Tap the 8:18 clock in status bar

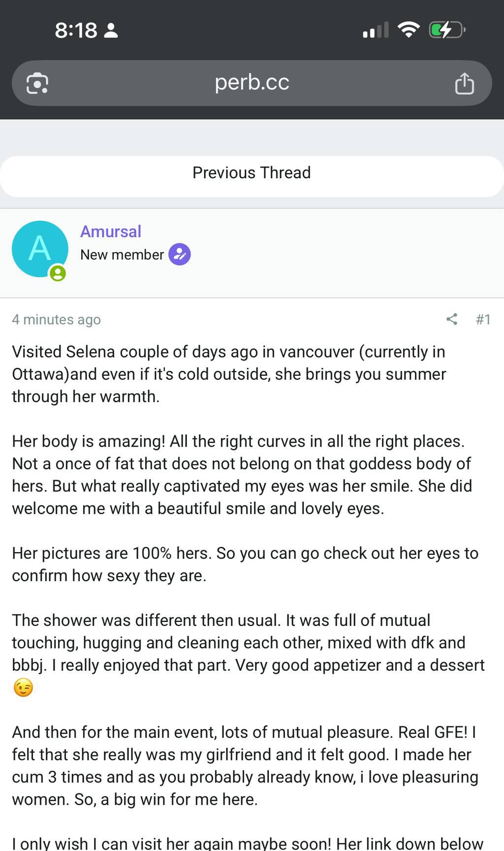pyautogui.click(x=76, y=31)
